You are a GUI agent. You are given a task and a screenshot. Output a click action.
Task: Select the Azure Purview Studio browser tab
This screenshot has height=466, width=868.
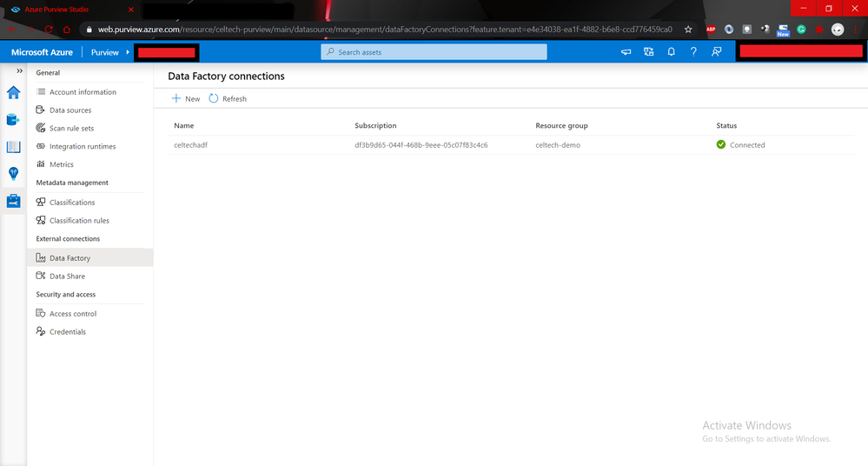tap(72, 10)
